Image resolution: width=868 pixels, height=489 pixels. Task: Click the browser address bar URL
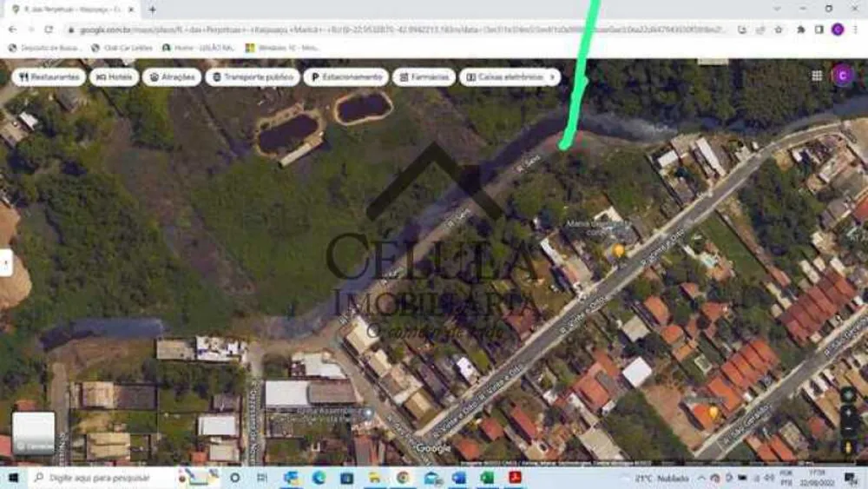pos(401,30)
